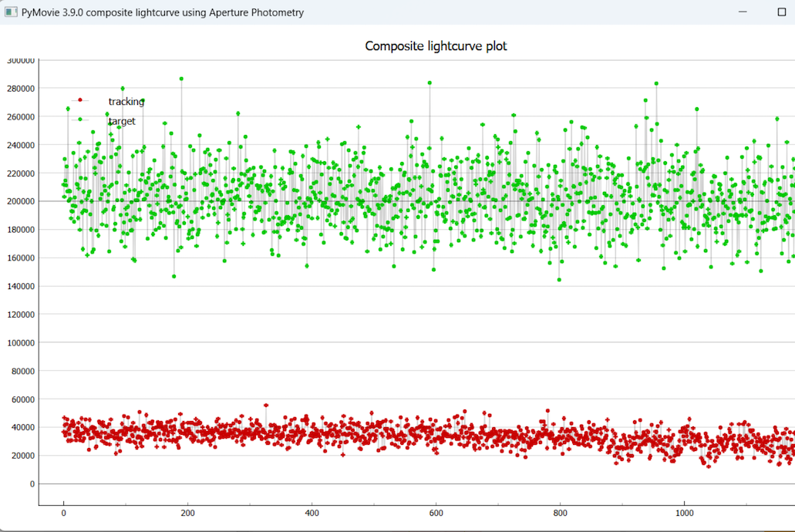Minimize the composite lightcurve window

coord(743,12)
